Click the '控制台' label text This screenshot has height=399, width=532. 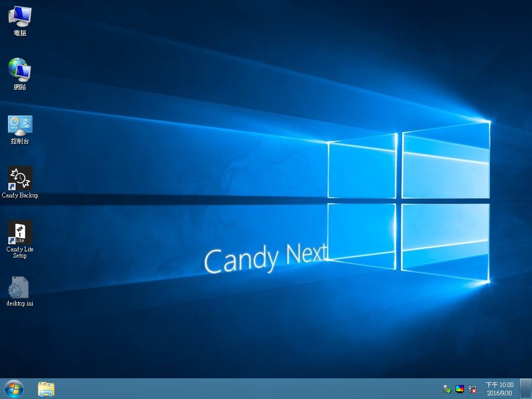[20, 141]
